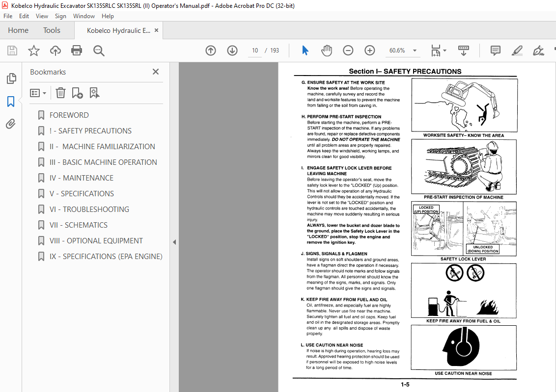
Task: Switch to the Tools tab
Action: (x=52, y=30)
